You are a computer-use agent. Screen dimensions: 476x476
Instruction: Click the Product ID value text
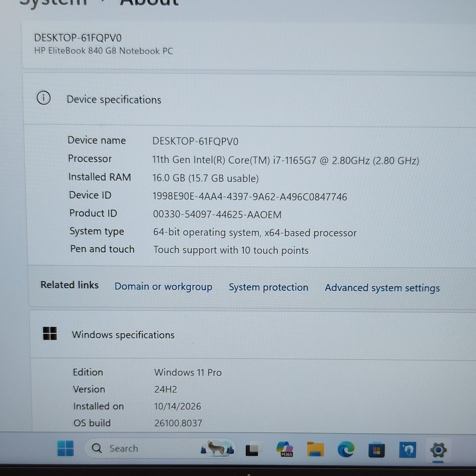point(217,215)
